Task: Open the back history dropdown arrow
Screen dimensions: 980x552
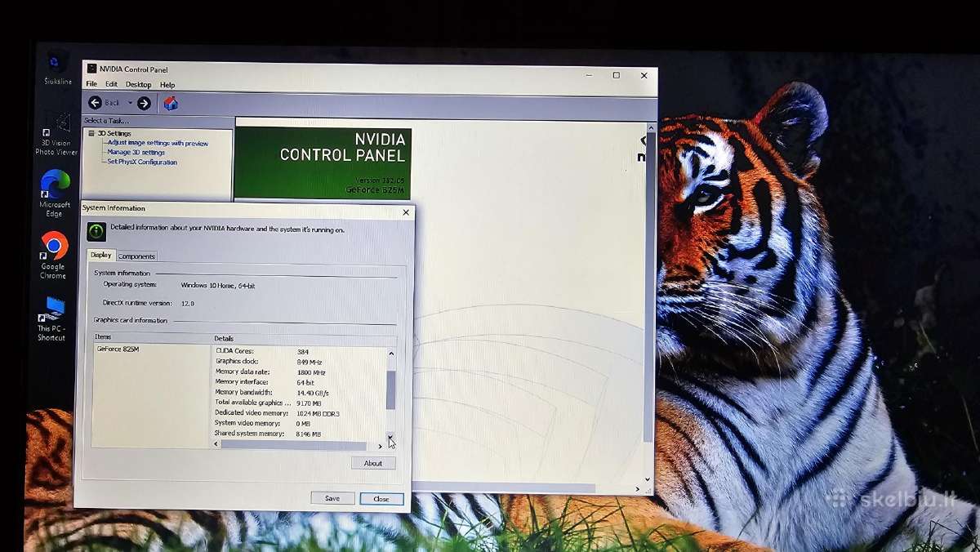Action: (x=130, y=103)
